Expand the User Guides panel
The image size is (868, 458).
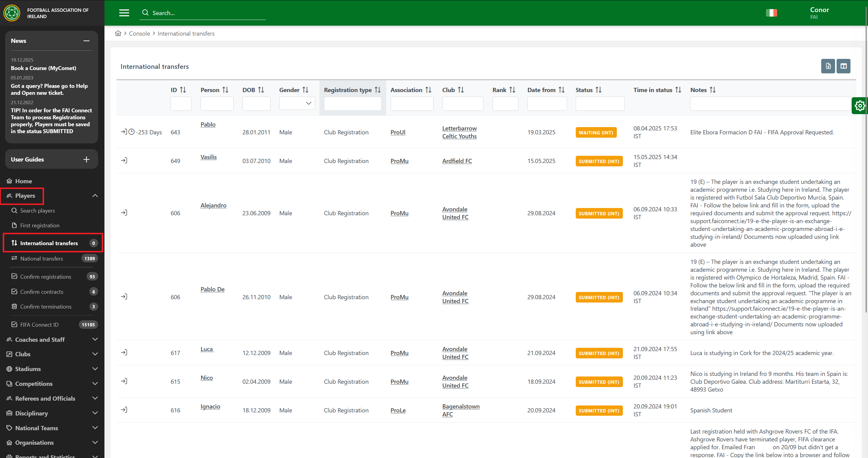pos(86,159)
